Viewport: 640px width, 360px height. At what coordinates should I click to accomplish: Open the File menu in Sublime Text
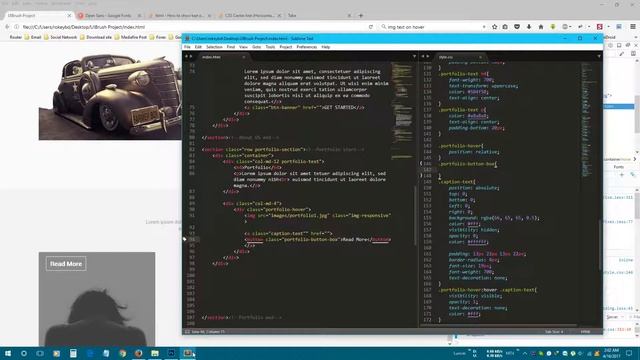tap(187, 47)
